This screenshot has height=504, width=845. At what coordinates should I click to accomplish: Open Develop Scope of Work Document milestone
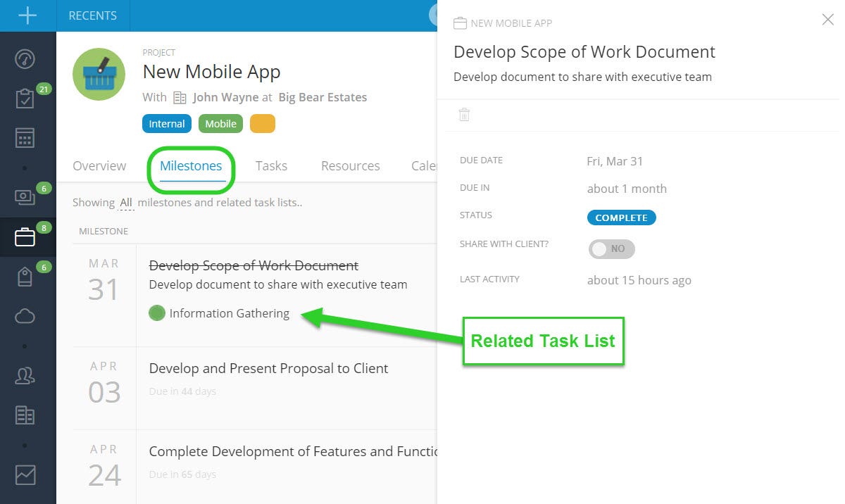[254, 266]
